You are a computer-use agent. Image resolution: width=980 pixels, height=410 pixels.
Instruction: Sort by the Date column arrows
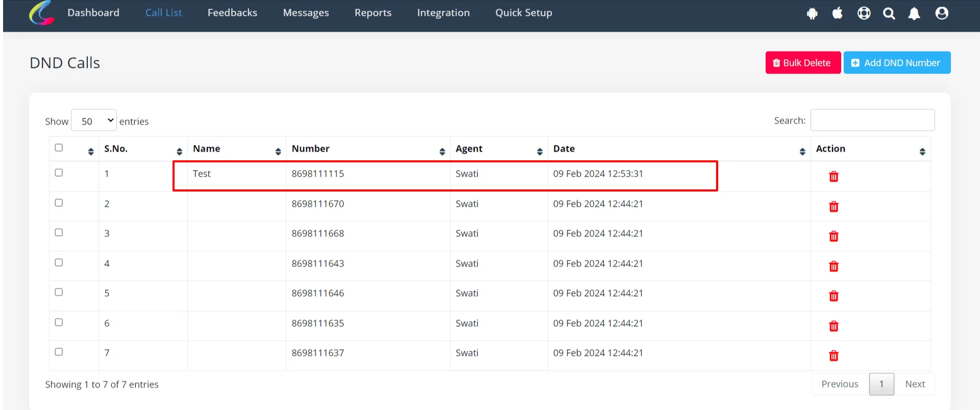[x=802, y=152]
